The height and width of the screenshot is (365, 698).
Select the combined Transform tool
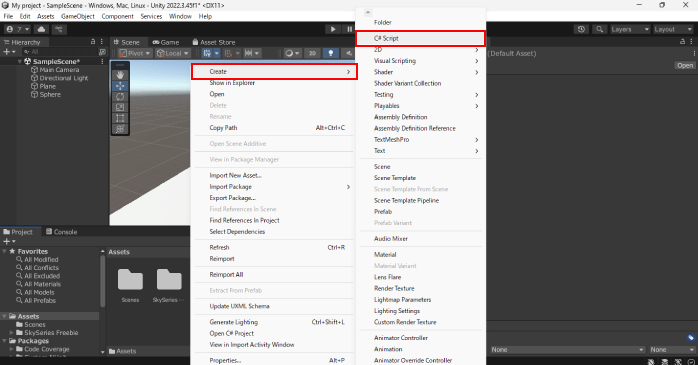tap(120, 129)
